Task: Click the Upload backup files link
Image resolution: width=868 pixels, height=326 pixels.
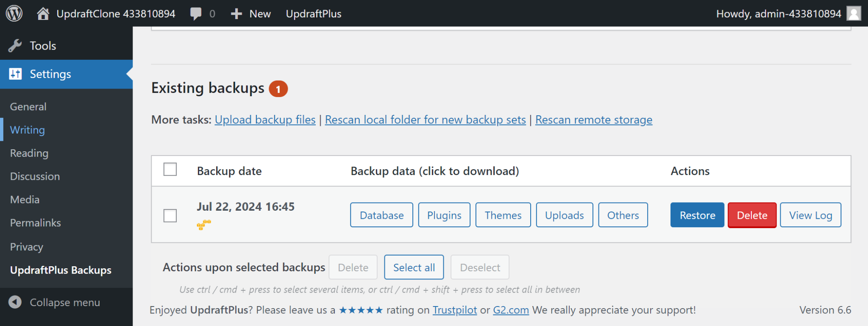Action: (x=265, y=120)
